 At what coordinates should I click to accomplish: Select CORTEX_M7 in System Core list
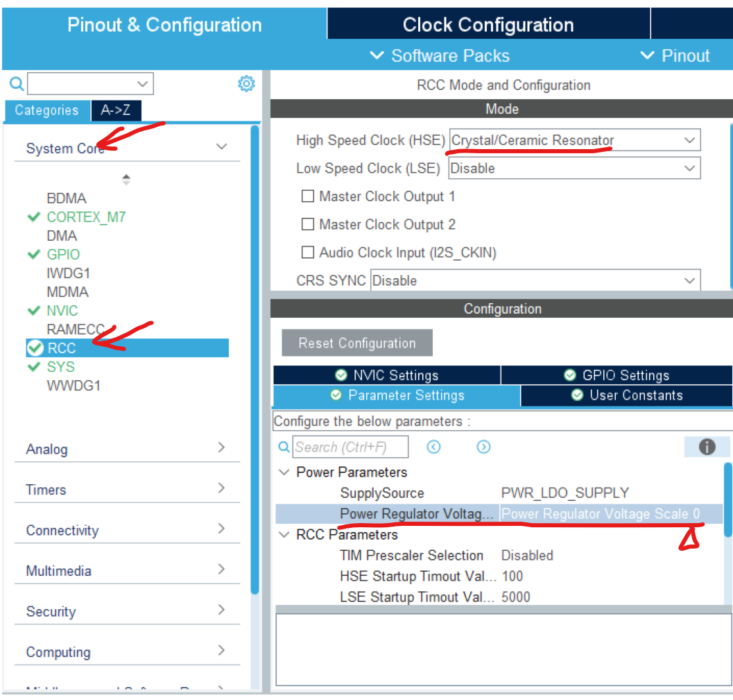point(86,217)
